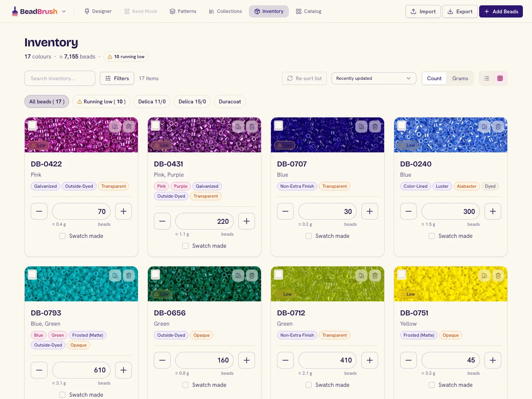Delete the DB-0793 bead card
This screenshot has height=399, width=532.
(x=129, y=275)
